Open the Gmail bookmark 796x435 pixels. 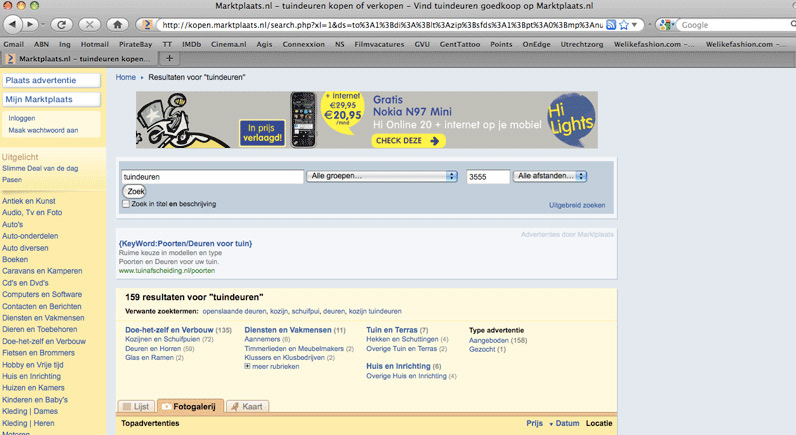point(14,44)
